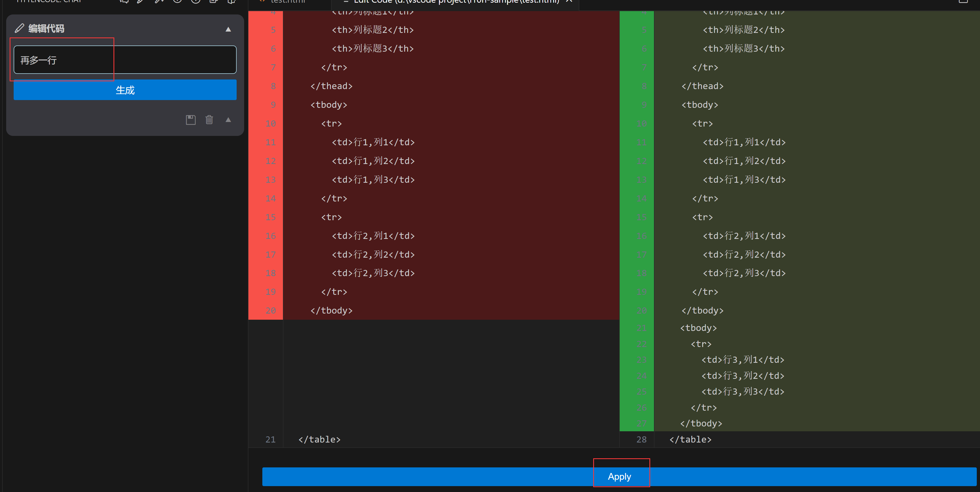The image size is (980, 492).
Task: Click the magic wand AI edit icon
Action: 159,2
